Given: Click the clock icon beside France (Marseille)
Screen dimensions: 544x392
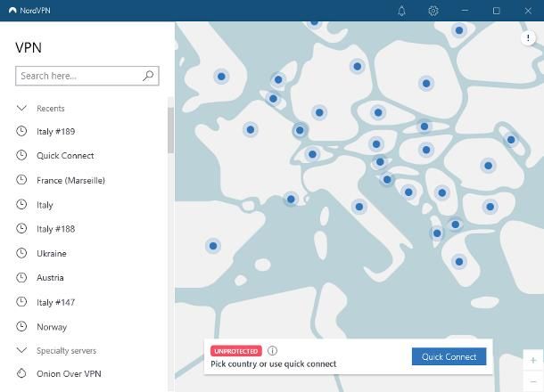Looking at the screenshot, I should (21, 180).
